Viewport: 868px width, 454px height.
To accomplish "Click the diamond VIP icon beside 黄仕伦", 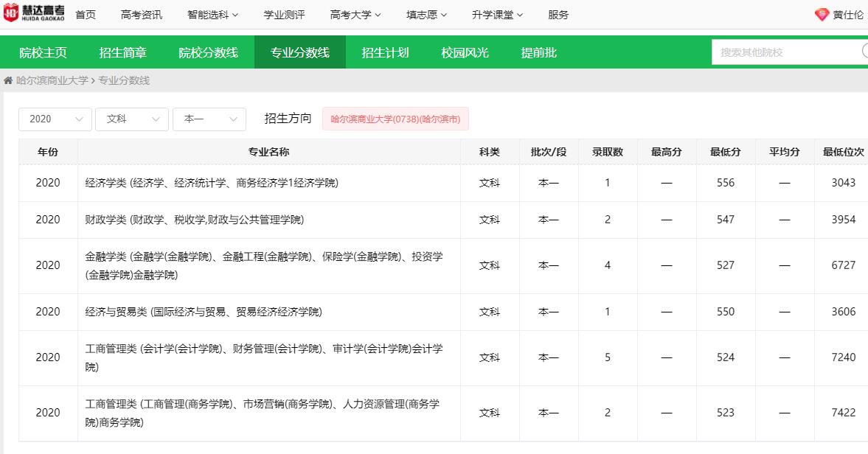I will (x=822, y=15).
